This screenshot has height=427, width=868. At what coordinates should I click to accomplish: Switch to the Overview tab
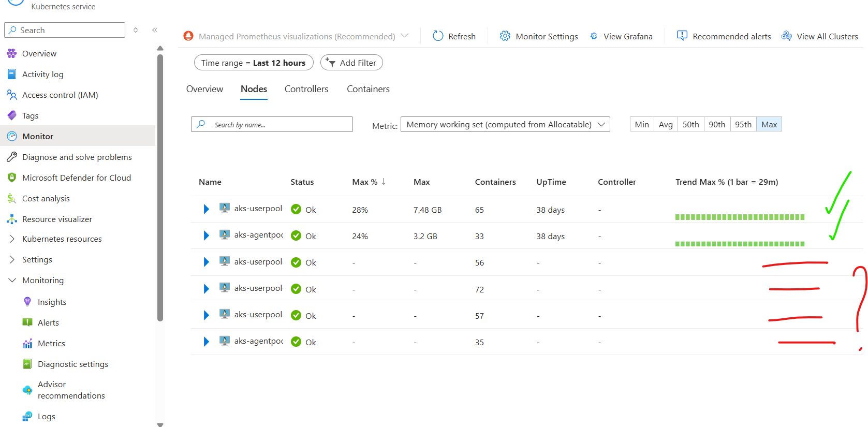click(x=204, y=89)
